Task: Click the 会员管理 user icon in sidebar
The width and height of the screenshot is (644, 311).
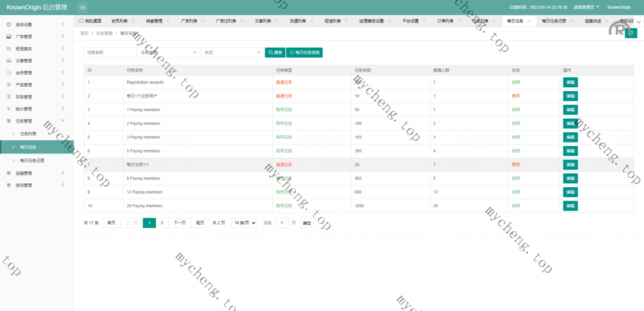Action: (x=9, y=72)
